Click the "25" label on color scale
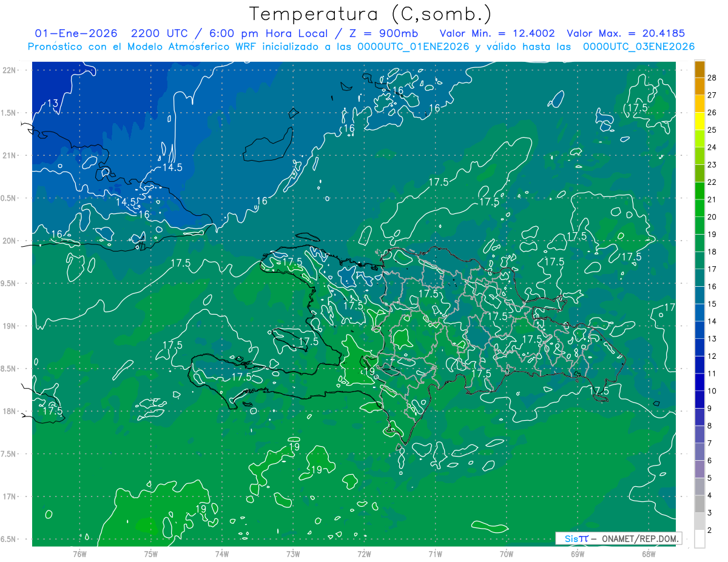This screenshot has height=562, width=728. [712, 130]
